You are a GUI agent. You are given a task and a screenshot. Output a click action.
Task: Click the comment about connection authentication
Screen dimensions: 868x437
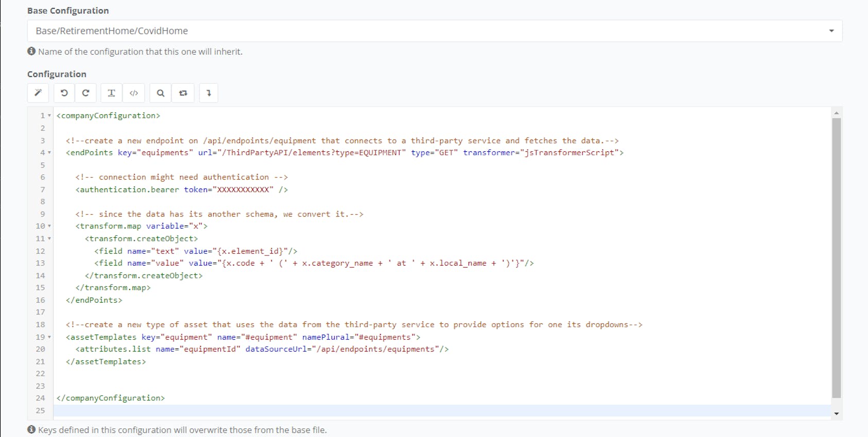click(181, 177)
